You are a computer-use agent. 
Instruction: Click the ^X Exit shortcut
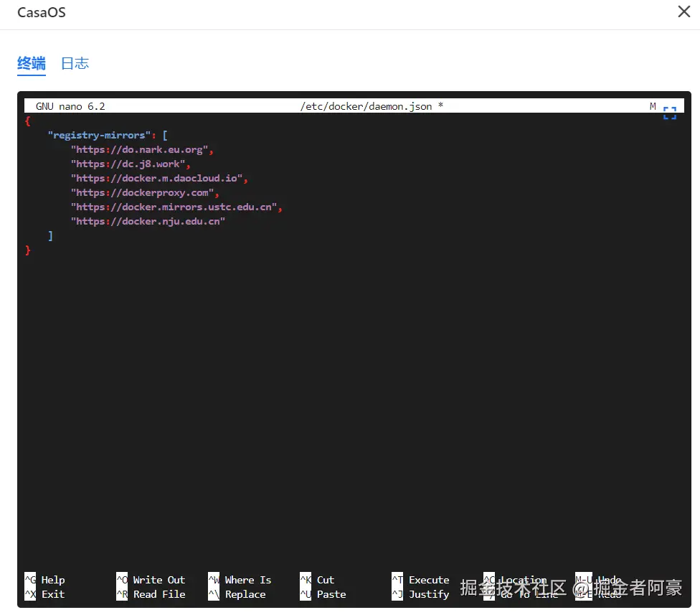44,594
